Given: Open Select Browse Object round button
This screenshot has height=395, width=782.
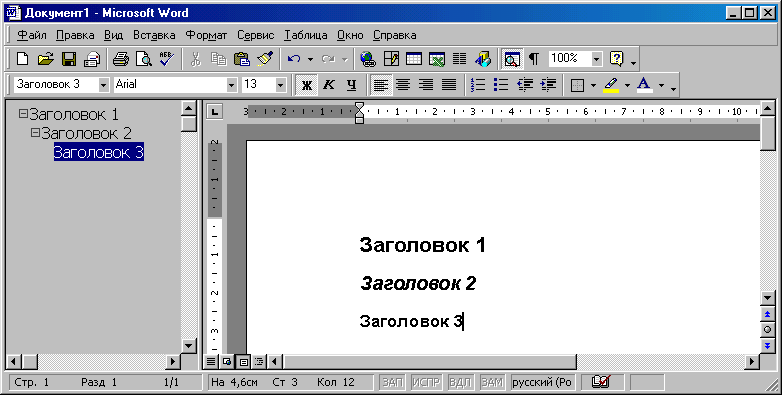Looking at the screenshot, I should coord(768,330).
